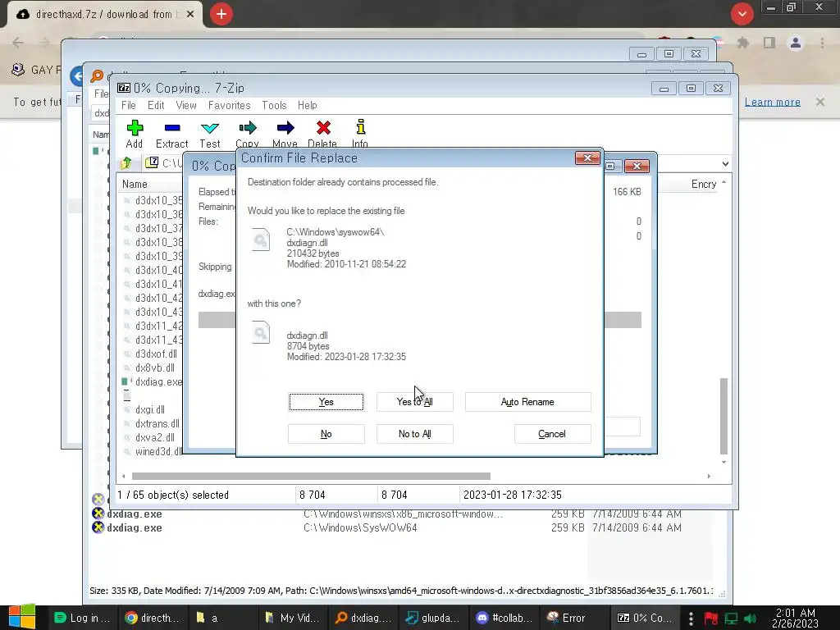Click the up-folder icon beside the address bar
The image size is (840, 630).
pos(126,163)
